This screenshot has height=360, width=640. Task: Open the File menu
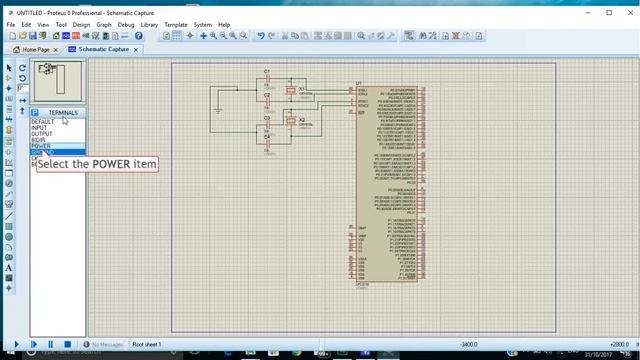pyautogui.click(x=11, y=24)
